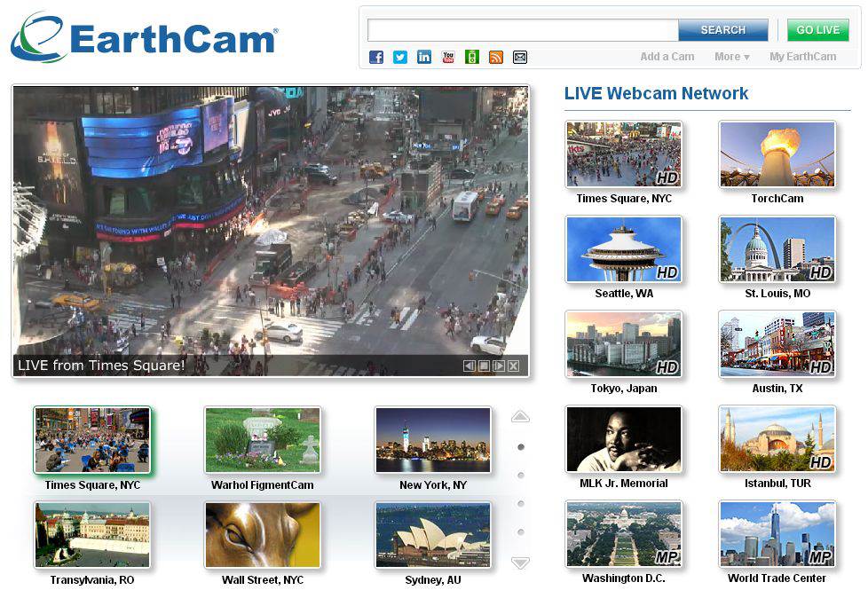Viewport: 868px width, 598px height.
Task: Open the Warhol FigmentCam thumbnail
Action: click(x=263, y=440)
